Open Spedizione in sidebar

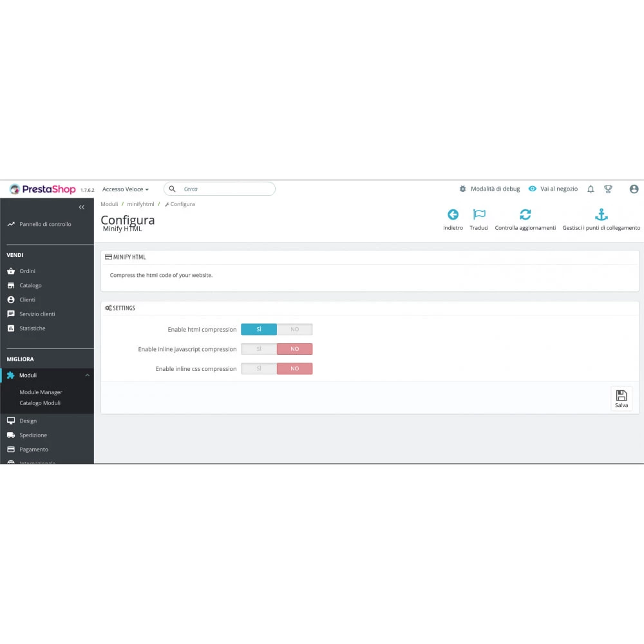[33, 435]
